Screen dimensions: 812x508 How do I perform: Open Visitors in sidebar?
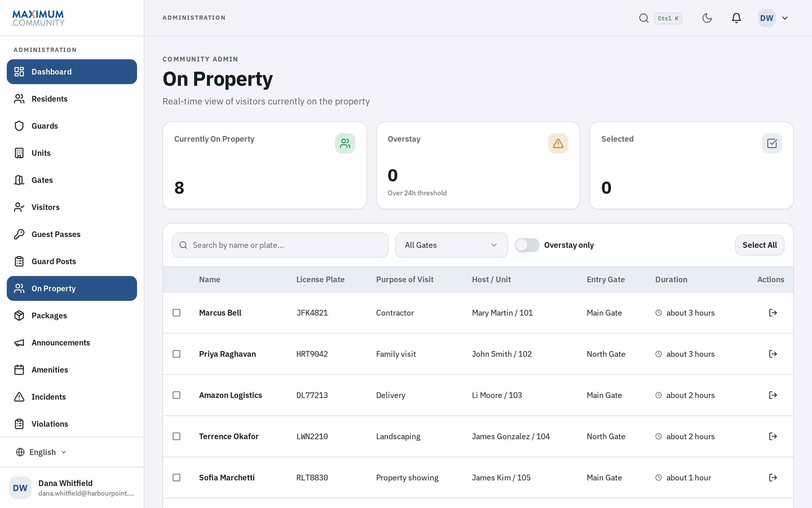coord(72,207)
